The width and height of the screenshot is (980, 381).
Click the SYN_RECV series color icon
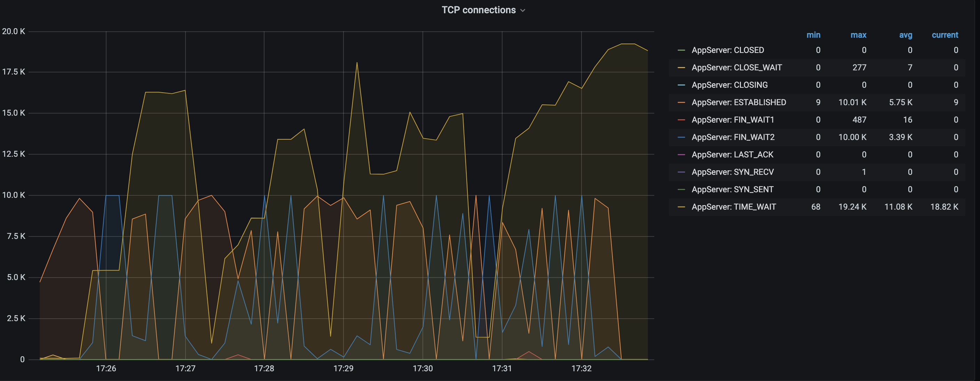click(x=681, y=172)
